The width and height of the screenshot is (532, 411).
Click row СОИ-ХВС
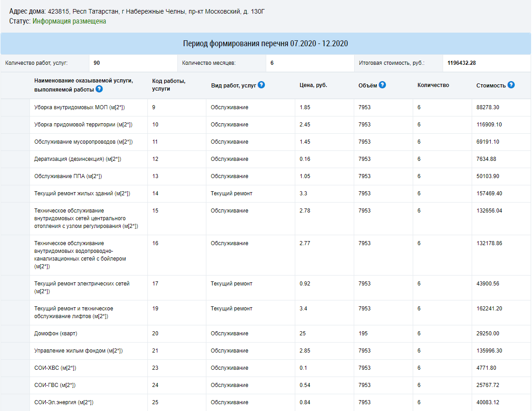pos(266,368)
